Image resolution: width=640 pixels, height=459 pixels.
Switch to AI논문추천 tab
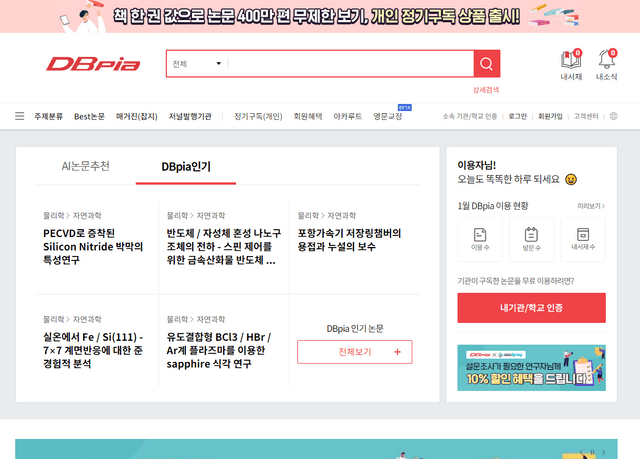tap(86, 166)
